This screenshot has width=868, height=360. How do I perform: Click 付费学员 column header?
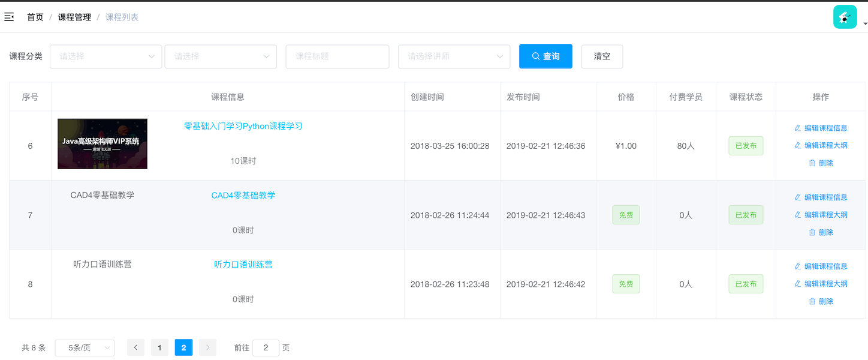point(686,97)
